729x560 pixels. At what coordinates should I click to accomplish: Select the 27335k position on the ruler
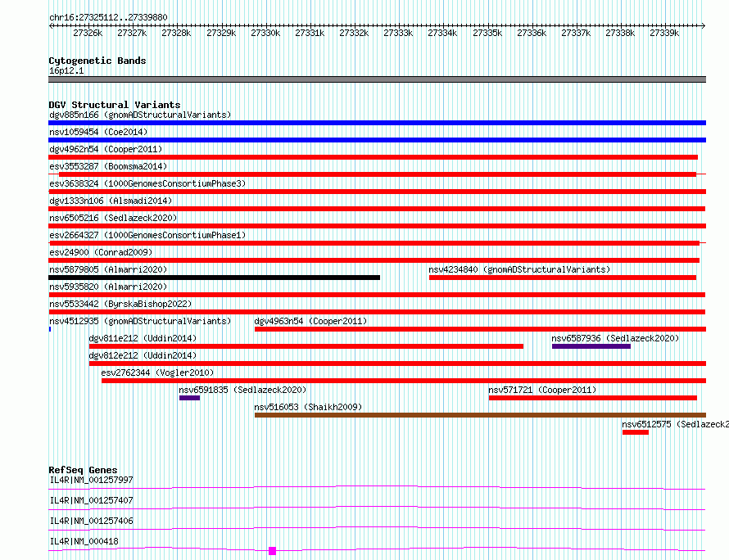(x=487, y=33)
